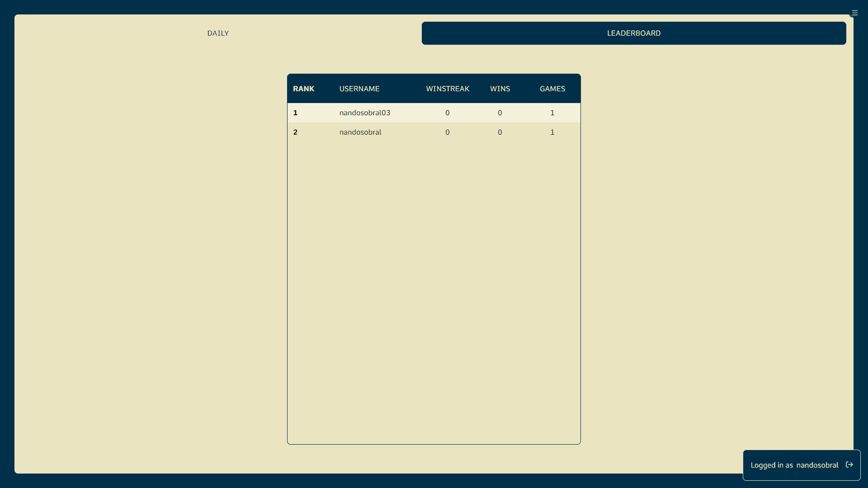The width and height of the screenshot is (868, 488).
Task: Click rank number 2 cell
Action: [295, 132]
